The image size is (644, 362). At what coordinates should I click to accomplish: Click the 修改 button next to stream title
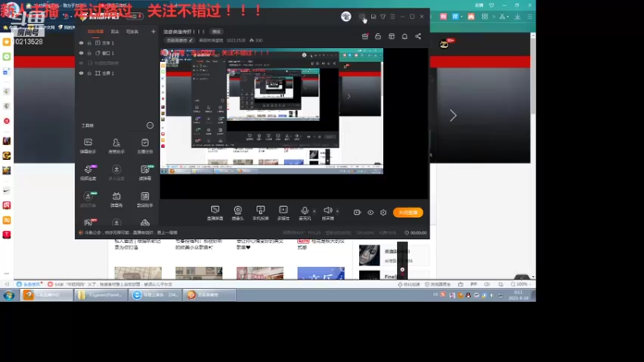click(x=217, y=31)
